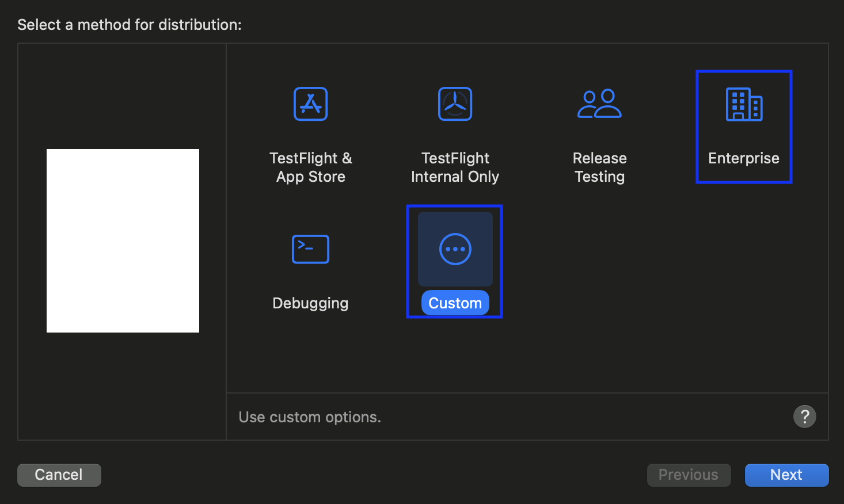Click the disabled Previous button
The image size is (844, 504).
point(689,475)
